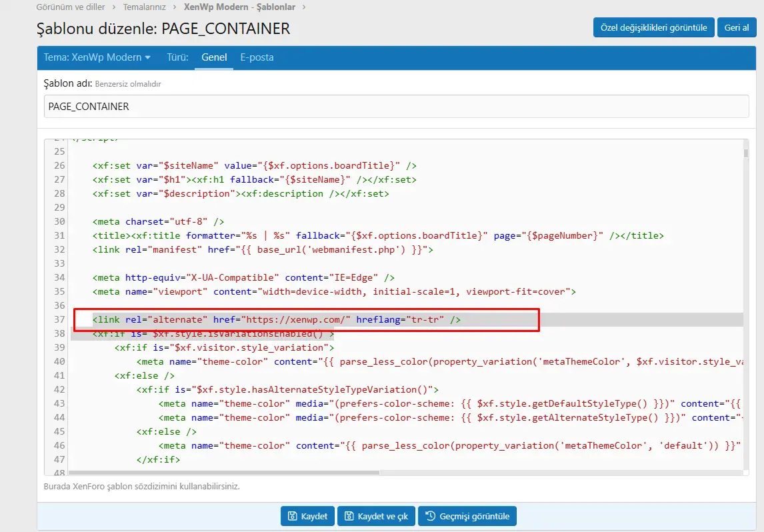Viewport: 764px width, 532px height.
Task: Open the Tema: XenWp Modern dropdown
Action: coord(97,57)
